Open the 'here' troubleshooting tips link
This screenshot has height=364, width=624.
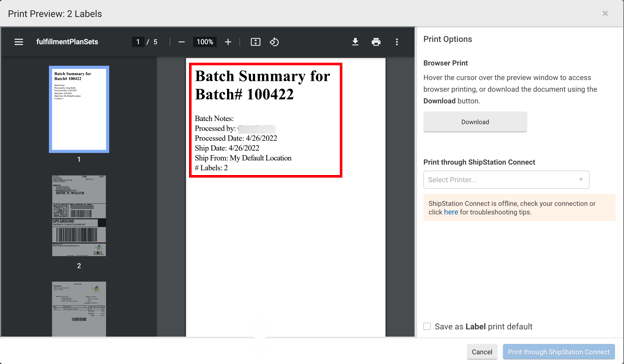pyautogui.click(x=451, y=212)
